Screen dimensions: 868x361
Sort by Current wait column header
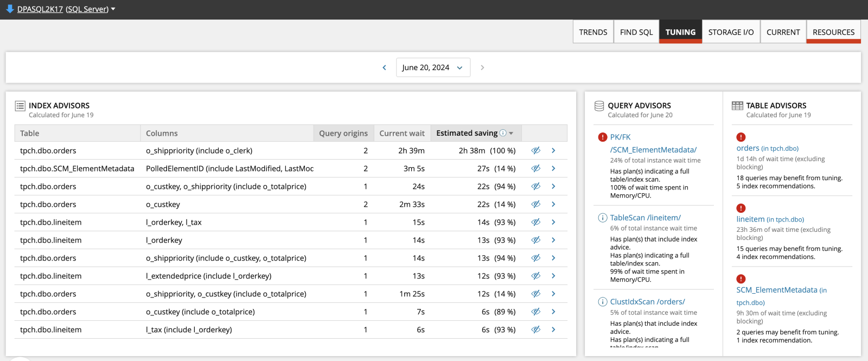[402, 134]
